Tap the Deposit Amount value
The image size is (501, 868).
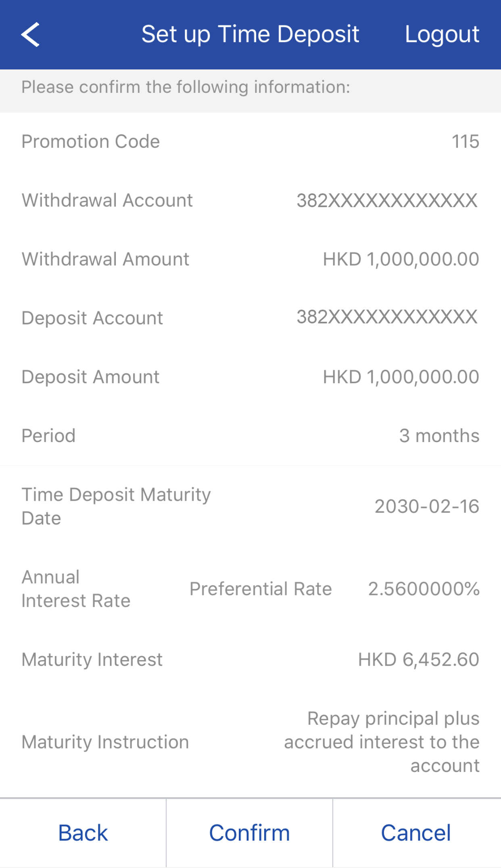click(401, 377)
